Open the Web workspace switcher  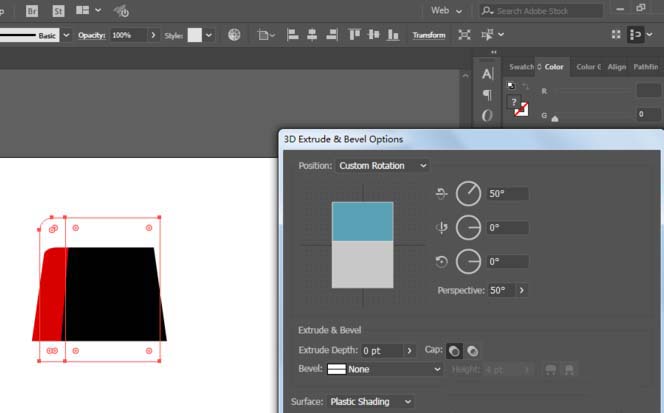446,11
